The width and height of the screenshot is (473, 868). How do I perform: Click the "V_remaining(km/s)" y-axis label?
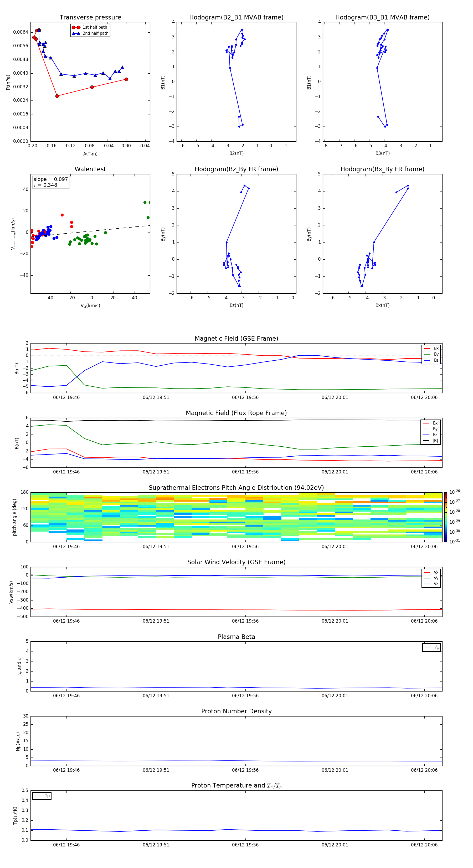point(13,234)
